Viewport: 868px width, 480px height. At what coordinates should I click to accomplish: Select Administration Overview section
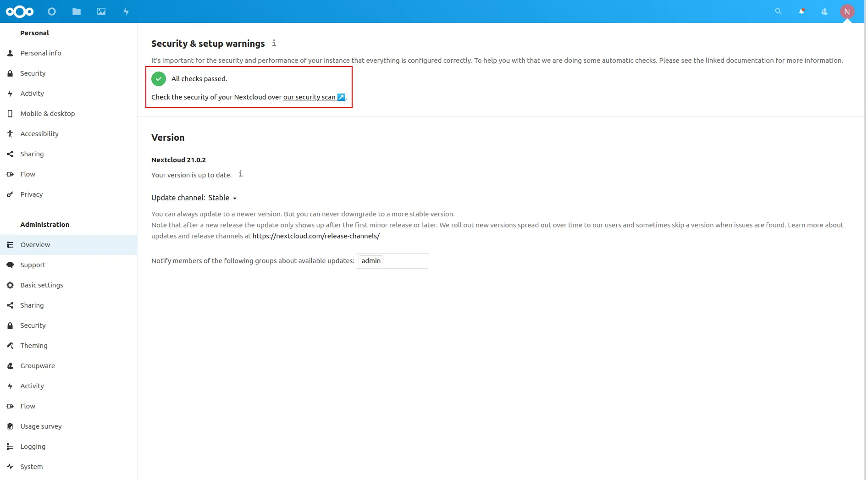[x=69, y=245]
